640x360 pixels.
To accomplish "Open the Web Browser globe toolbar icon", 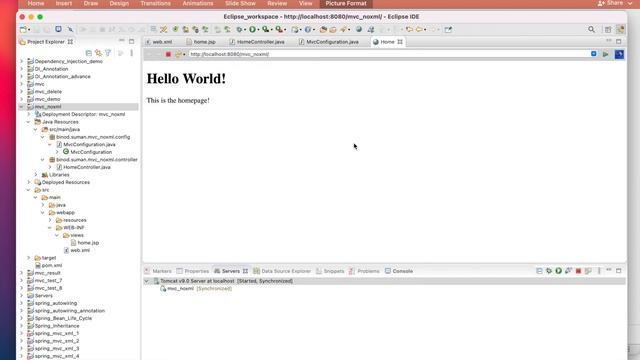I will click(359, 29).
